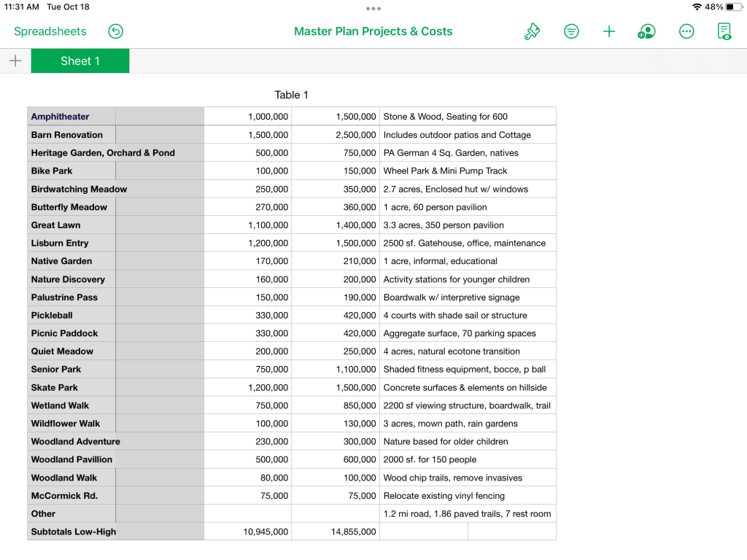Open the Organize filter icon

pos(571,31)
